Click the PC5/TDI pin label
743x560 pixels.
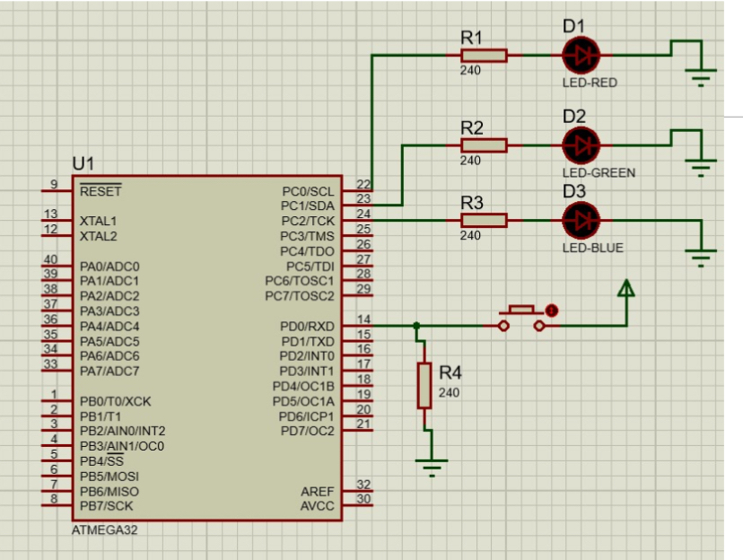(x=310, y=267)
